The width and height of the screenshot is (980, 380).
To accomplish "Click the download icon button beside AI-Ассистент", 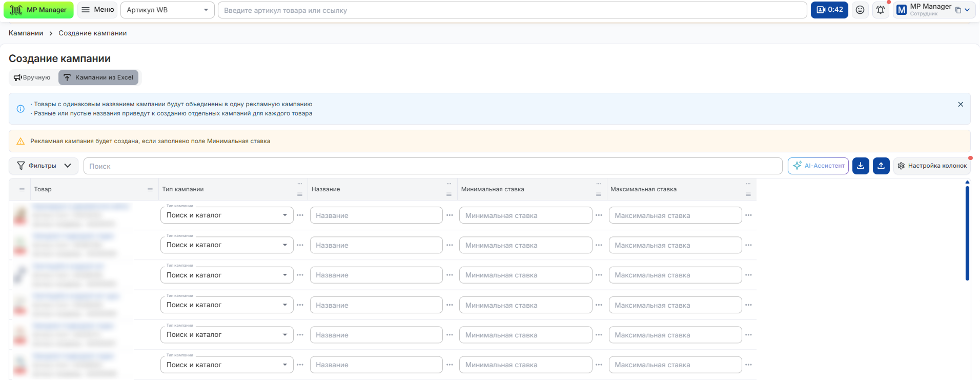I will [x=861, y=166].
